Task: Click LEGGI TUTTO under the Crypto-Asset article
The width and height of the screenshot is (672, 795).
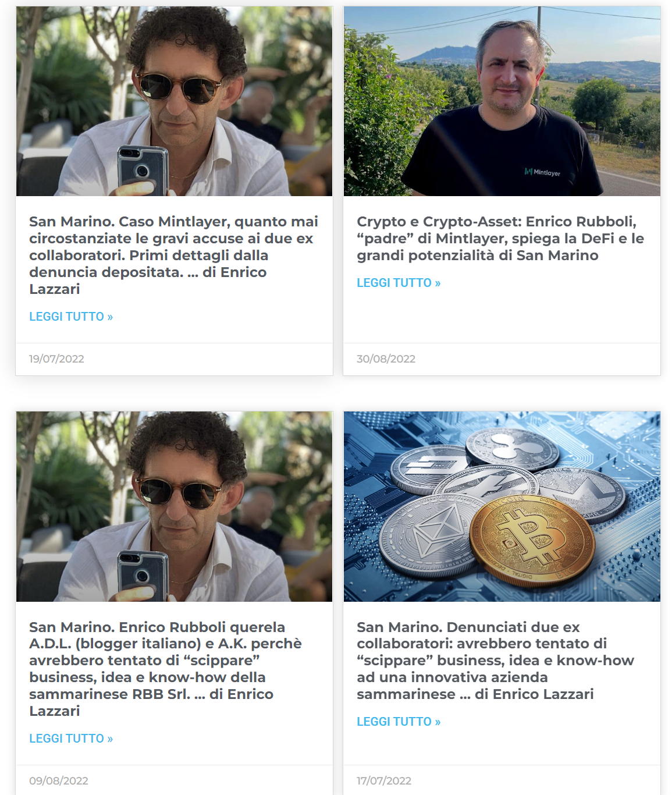Action: coord(399,283)
